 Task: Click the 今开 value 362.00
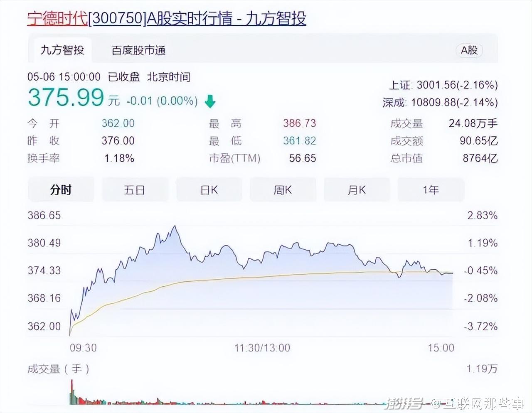pyautogui.click(x=118, y=123)
